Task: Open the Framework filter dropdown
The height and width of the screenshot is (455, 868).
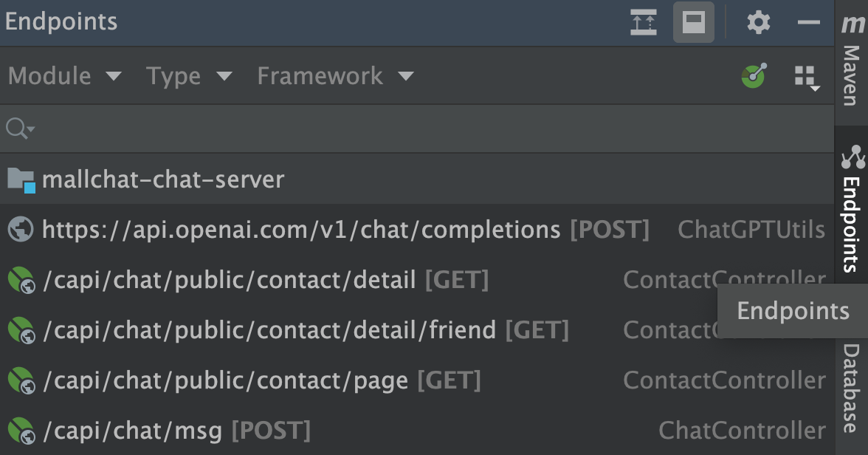Action: [x=335, y=76]
